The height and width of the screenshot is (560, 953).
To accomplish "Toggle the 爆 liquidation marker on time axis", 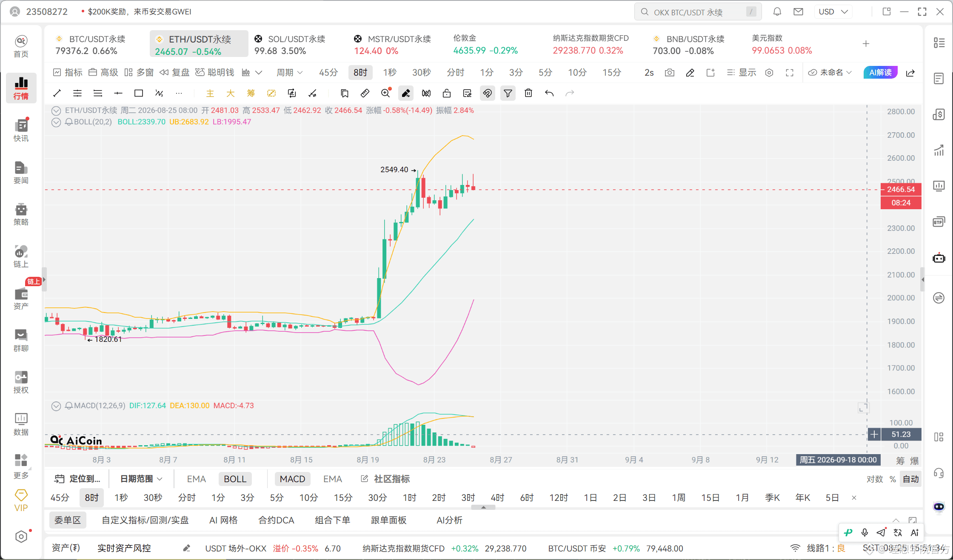I will coord(914,461).
